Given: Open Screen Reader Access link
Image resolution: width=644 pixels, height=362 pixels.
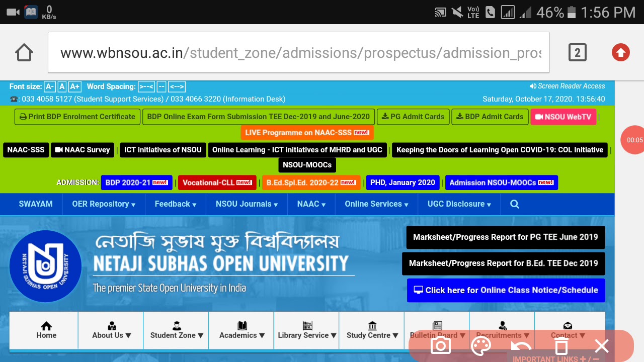Looking at the screenshot, I should click(567, 86).
